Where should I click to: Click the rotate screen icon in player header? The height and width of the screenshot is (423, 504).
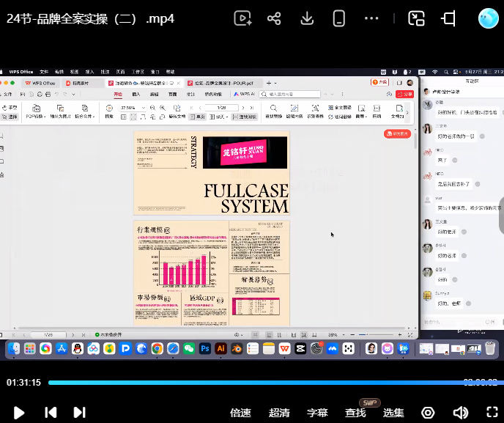448,18
